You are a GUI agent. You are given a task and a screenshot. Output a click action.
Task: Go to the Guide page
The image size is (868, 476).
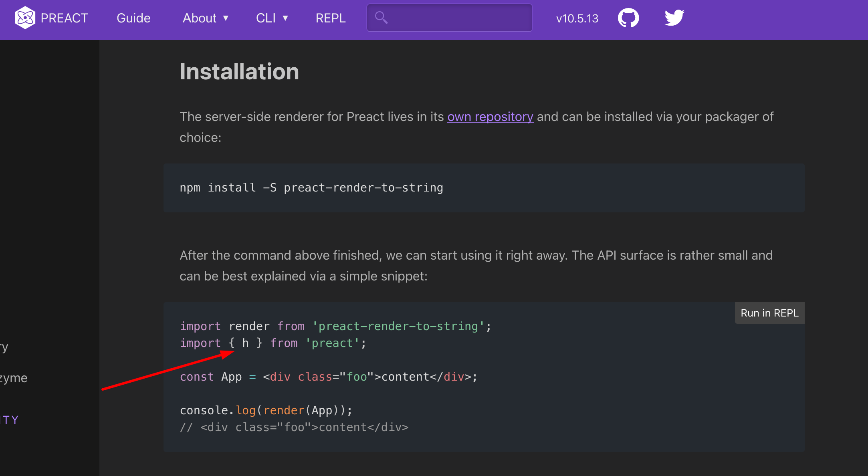pyautogui.click(x=133, y=18)
